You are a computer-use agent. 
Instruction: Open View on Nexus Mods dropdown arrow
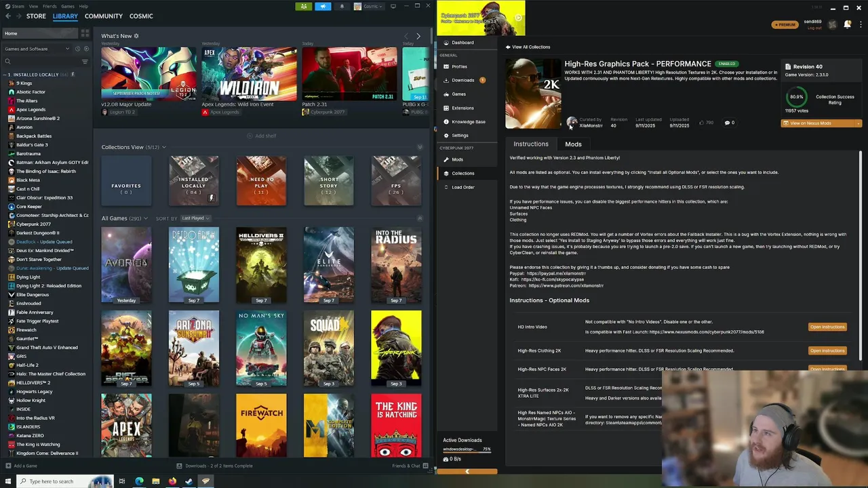(x=858, y=123)
